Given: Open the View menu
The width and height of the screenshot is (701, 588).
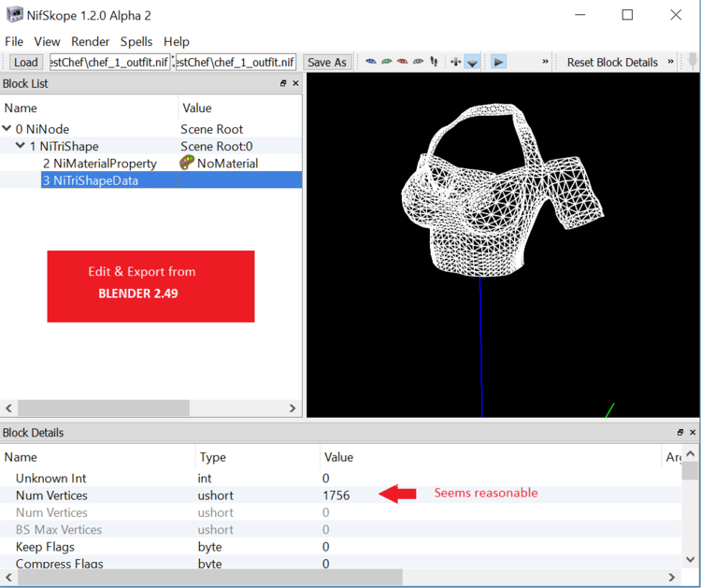Looking at the screenshot, I should coord(47,41).
